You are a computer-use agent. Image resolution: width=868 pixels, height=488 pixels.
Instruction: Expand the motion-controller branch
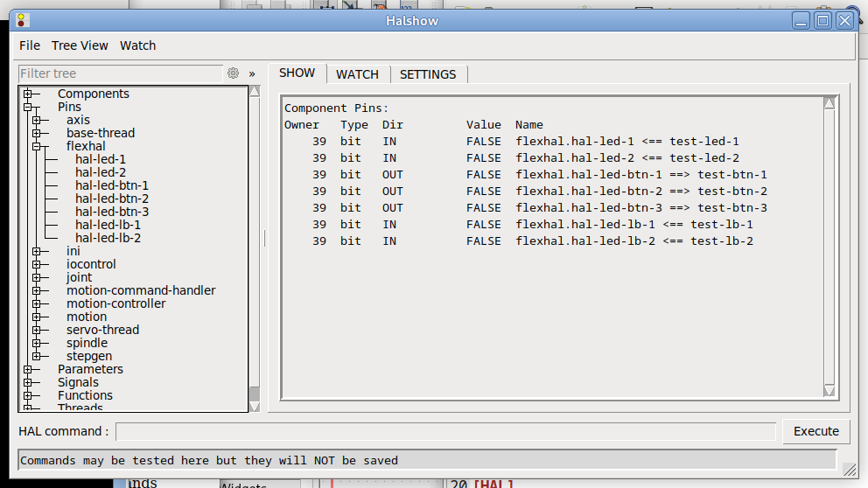coord(37,303)
